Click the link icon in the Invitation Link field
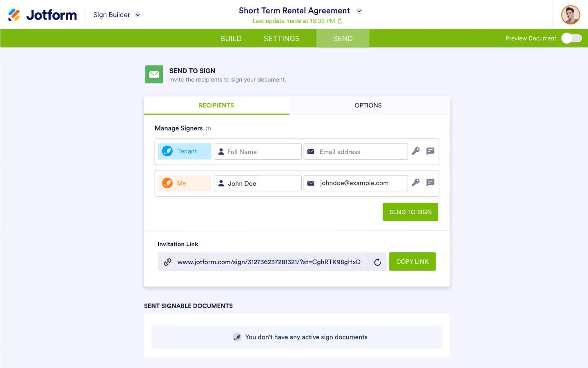 coord(168,261)
